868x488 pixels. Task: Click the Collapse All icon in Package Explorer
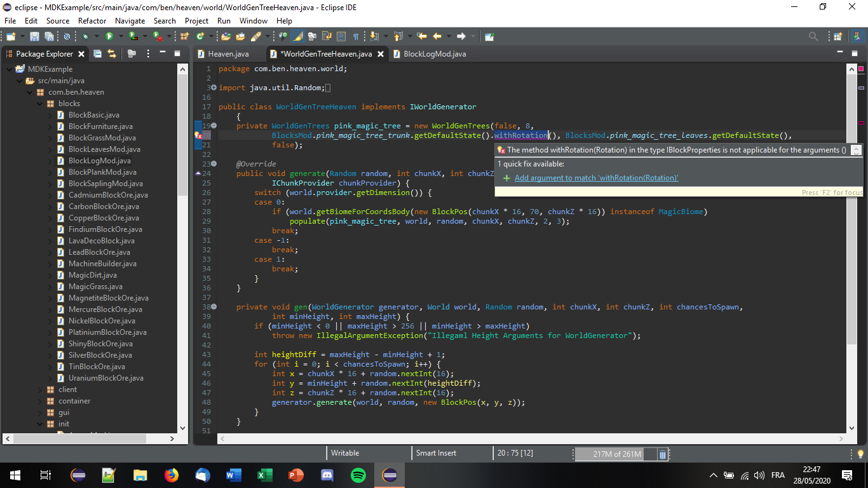pos(97,54)
